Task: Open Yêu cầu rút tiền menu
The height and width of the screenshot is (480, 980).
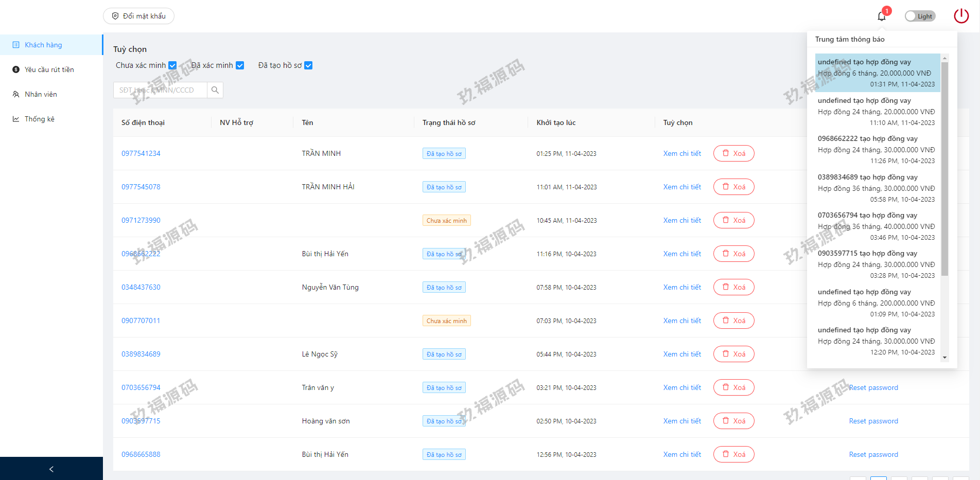Action: [x=49, y=69]
